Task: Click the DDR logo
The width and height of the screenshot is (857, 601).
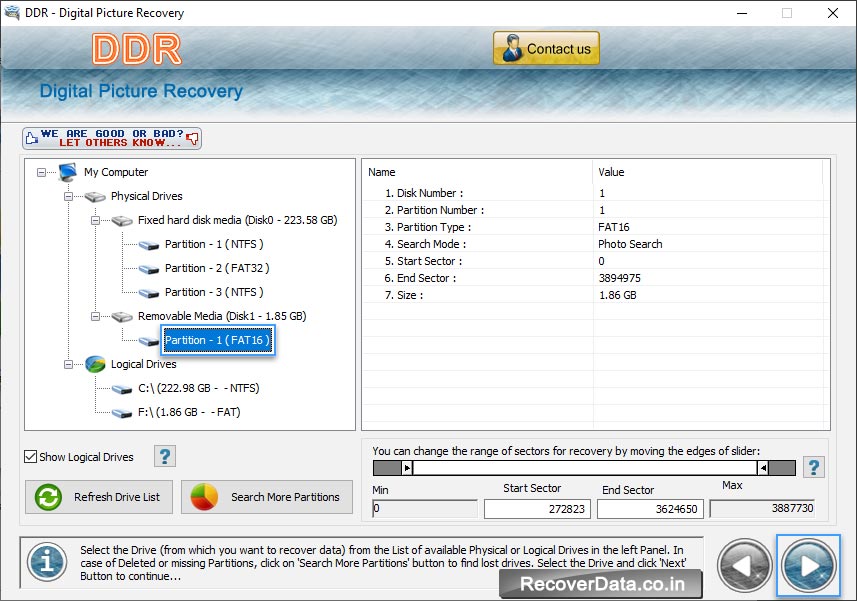Action: 137,49
